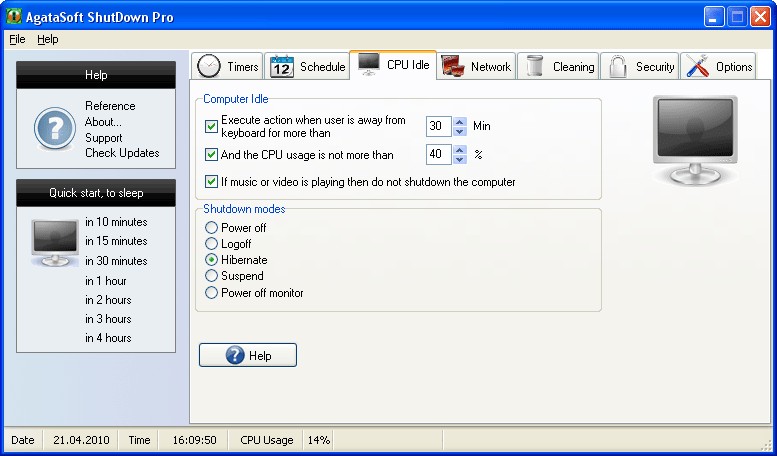Select the Logoff radio button
This screenshot has height=456, width=777.
tap(212, 243)
